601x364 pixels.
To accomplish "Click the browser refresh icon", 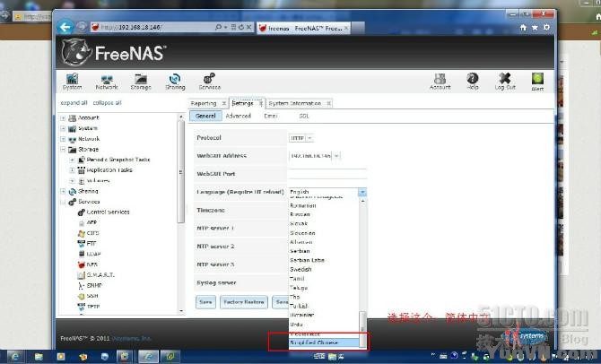I will pyautogui.click(x=241, y=27).
